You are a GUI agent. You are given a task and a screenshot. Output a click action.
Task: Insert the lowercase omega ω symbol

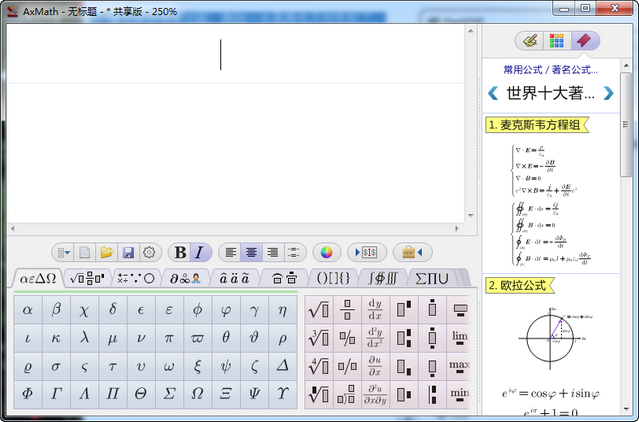(x=169, y=366)
